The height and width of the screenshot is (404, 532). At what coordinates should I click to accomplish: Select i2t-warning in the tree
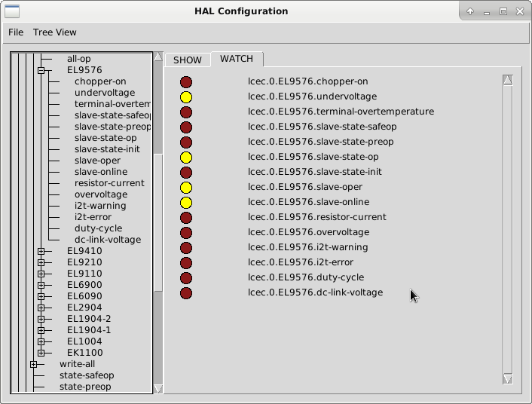point(100,206)
